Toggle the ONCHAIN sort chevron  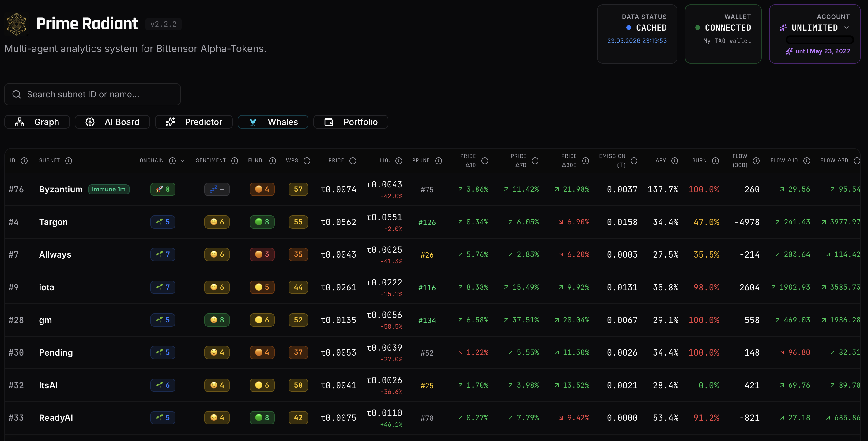point(182,161)
